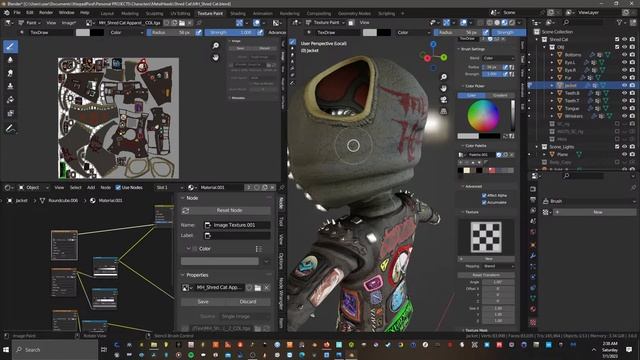Switch to the UV Editing workspace tab
The height and width of the screenshot is (360, 640).
click(x=180, y=13)
